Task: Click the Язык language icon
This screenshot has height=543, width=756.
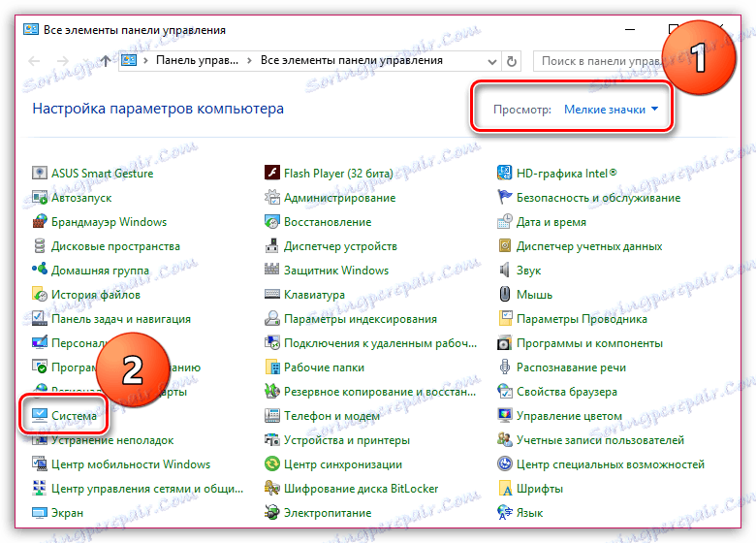Action: tap(504, 512)
